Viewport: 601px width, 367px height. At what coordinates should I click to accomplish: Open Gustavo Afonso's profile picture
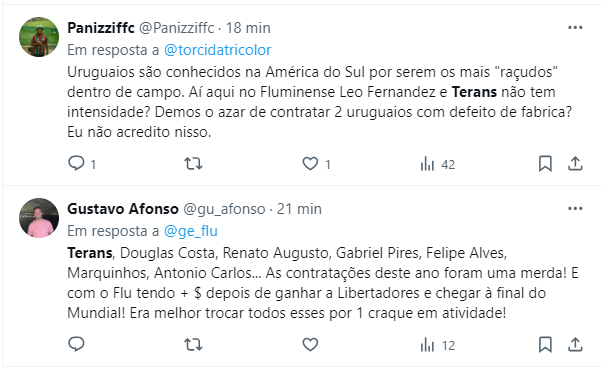point(39,218)
